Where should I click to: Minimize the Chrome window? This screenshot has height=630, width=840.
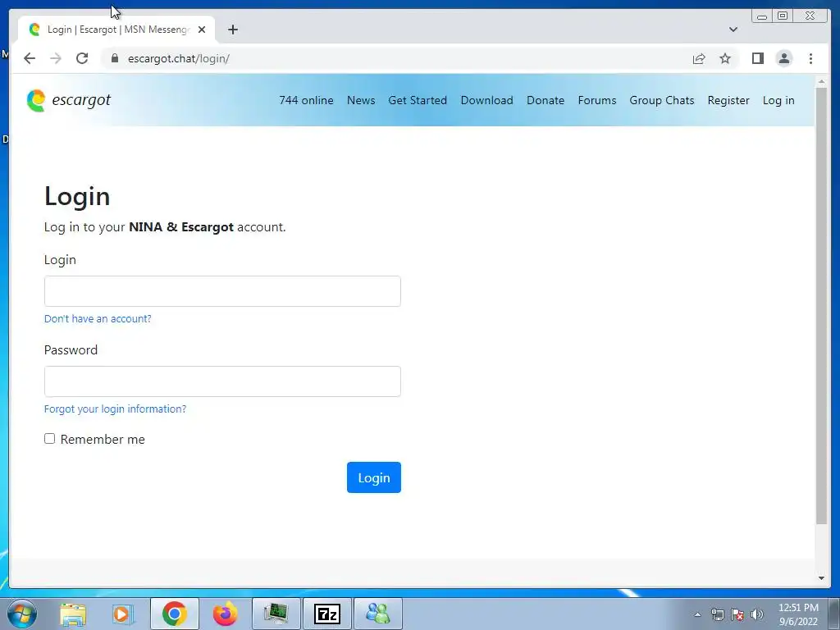pos(762,16)
